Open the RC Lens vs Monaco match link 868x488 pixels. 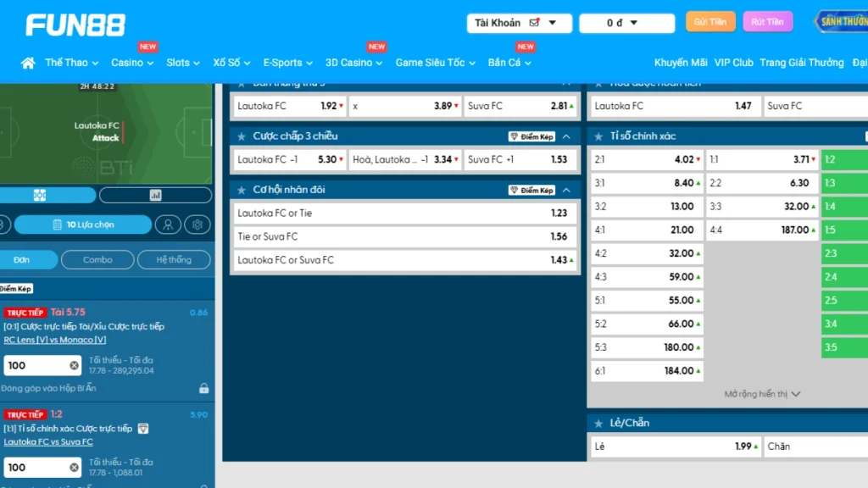point(55,340)
